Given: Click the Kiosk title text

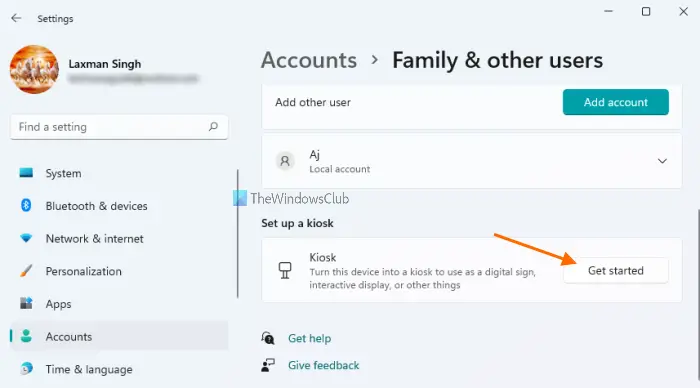Looking at the screenshot, I should 323,258.
